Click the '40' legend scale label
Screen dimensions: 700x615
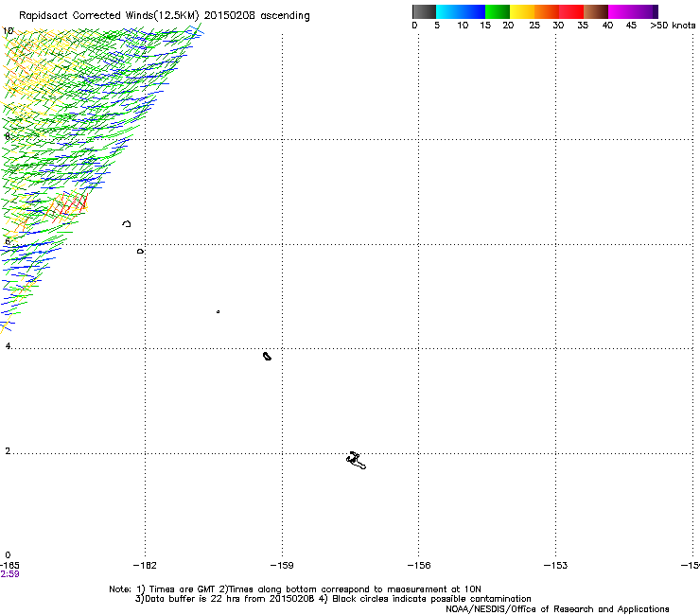pyautogui.click(x=607, y=26)
